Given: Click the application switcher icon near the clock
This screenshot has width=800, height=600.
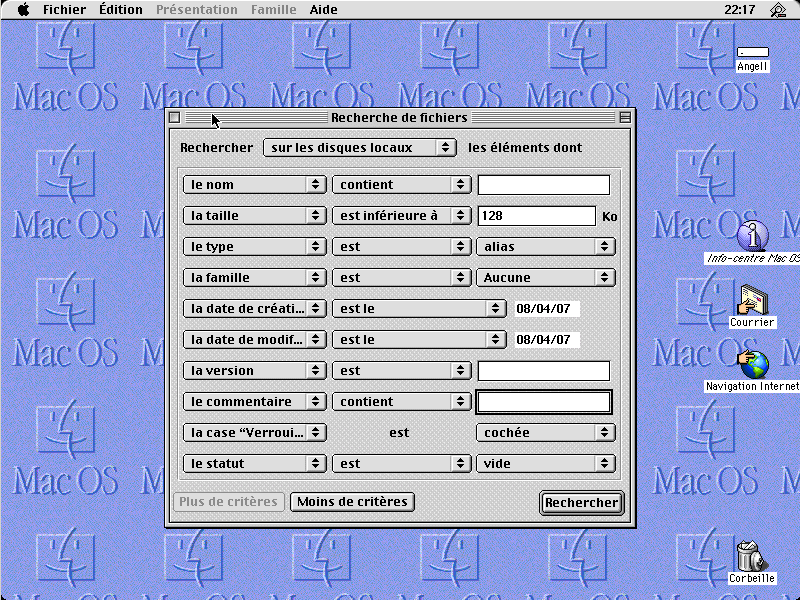Looking at the screenshot, I should coord(778,10).
